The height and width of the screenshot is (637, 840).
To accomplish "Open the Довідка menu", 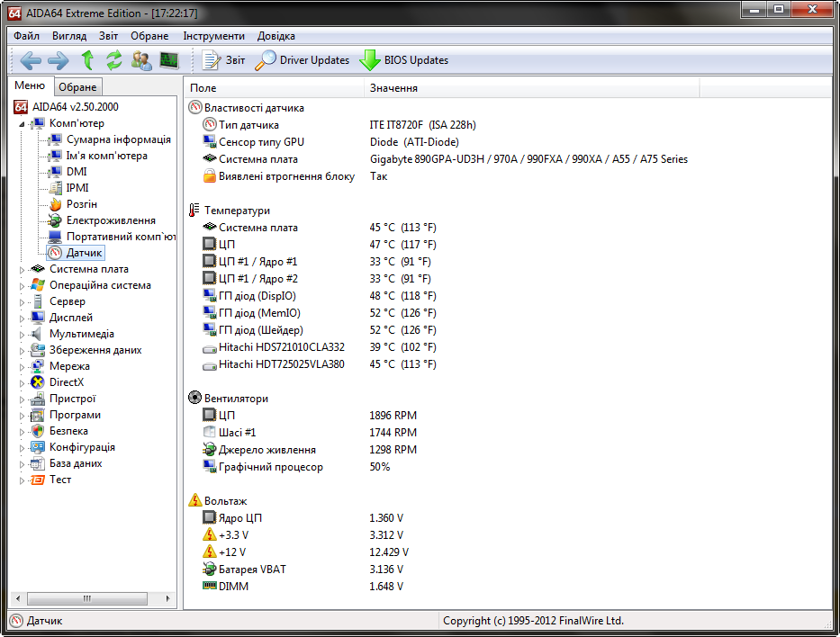I will point(275,36).
